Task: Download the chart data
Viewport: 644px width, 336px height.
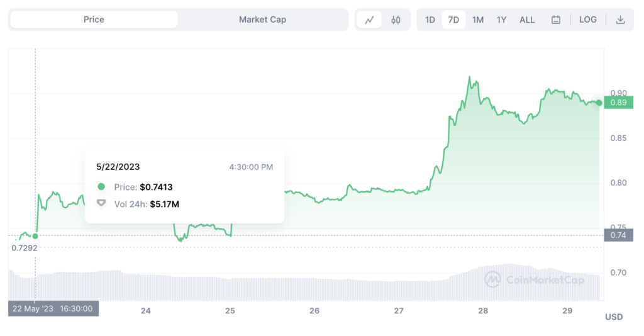Action: [620, 20]
